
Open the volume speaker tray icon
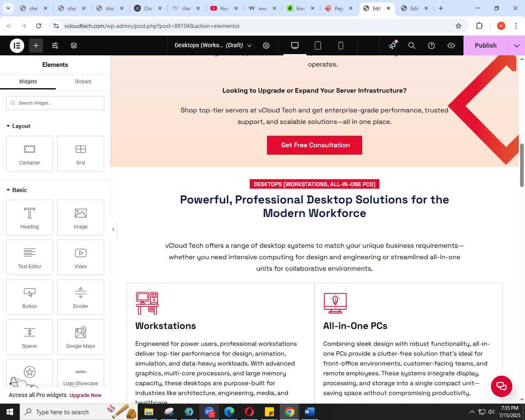pyautogui.click(x=491, y=412)
